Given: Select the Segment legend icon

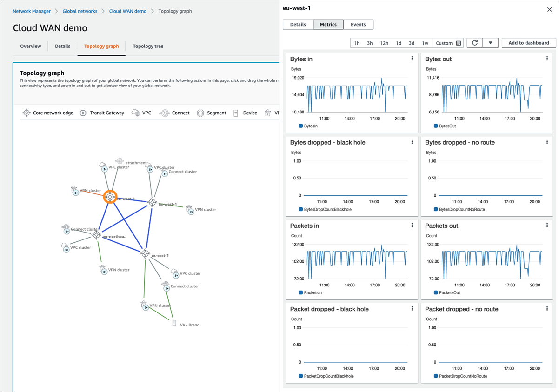Looking at the screenshot, I should point(200,113).
